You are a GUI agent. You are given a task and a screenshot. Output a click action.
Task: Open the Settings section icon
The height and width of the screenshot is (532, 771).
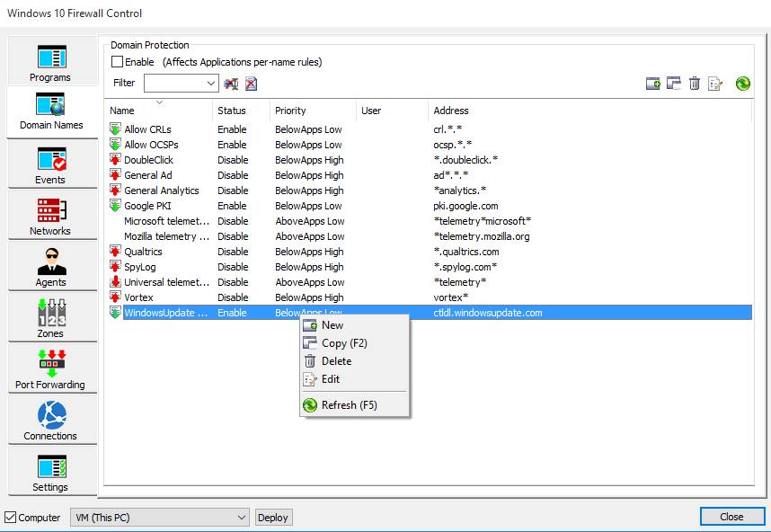(51, 466)
